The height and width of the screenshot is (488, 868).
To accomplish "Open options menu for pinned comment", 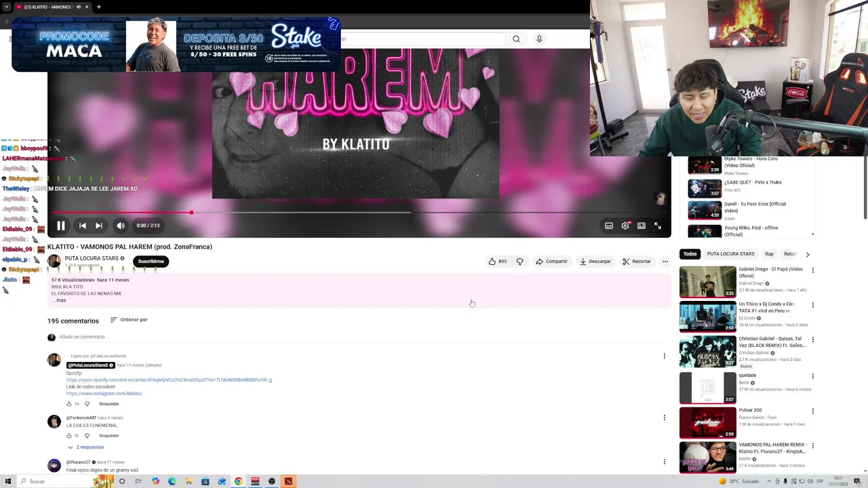I will [665, 356].
